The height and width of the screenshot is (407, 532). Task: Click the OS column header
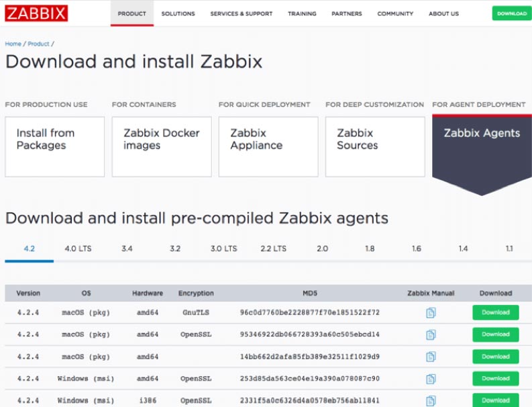(86, 293)
